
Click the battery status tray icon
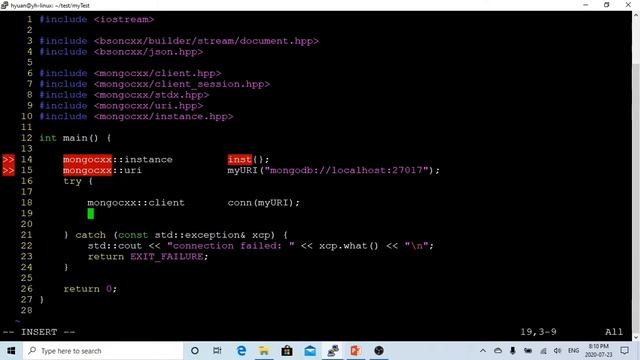point(528,351)
